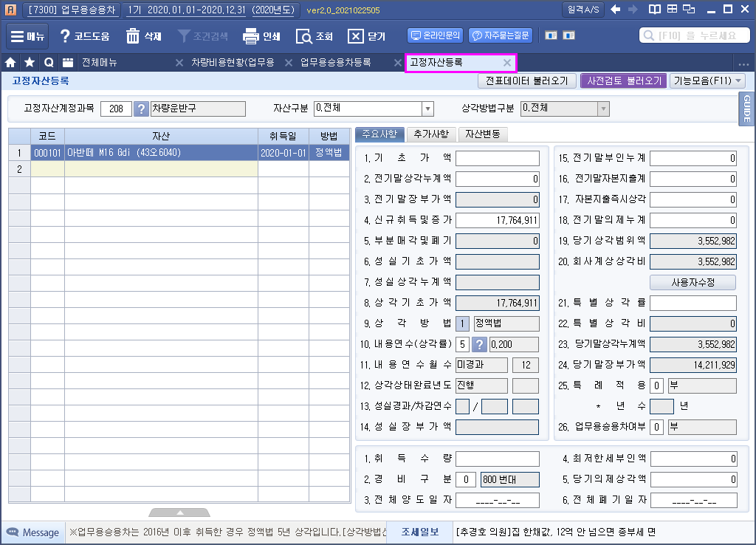Click the help icon next to account code 208
The image size is (756, 545).
[141, 109]
